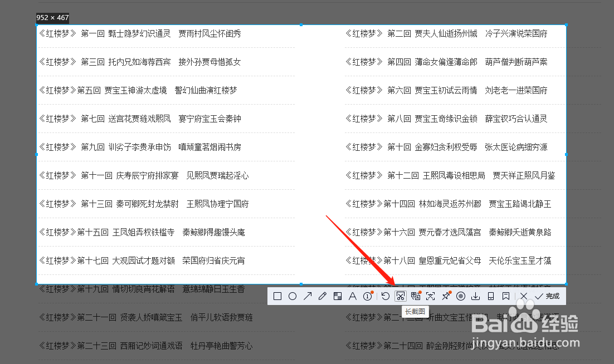Image resolution: width=614 pixels, height=364 pixels.
Task: Click the 完成 button to finish
Action: tap(547, 296)
